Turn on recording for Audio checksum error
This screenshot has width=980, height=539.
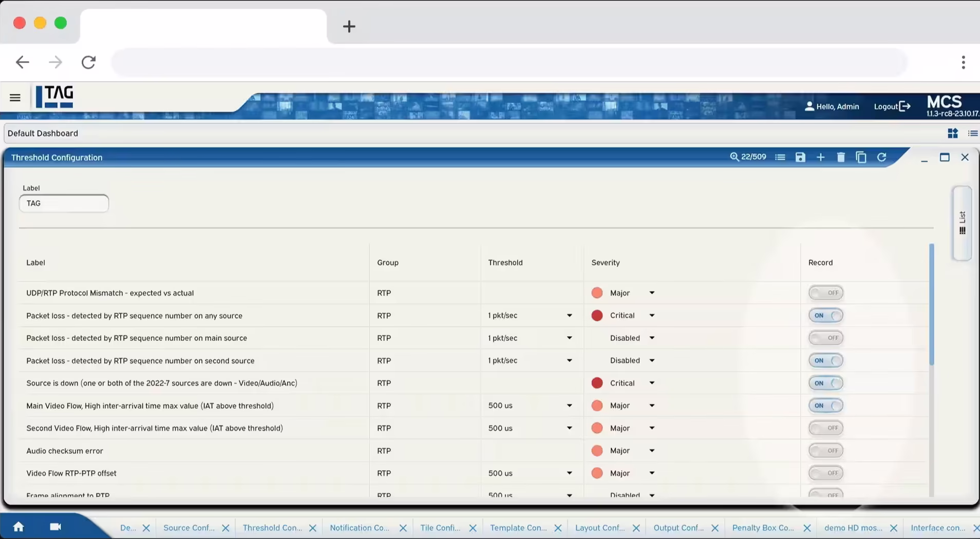point(825,450)
